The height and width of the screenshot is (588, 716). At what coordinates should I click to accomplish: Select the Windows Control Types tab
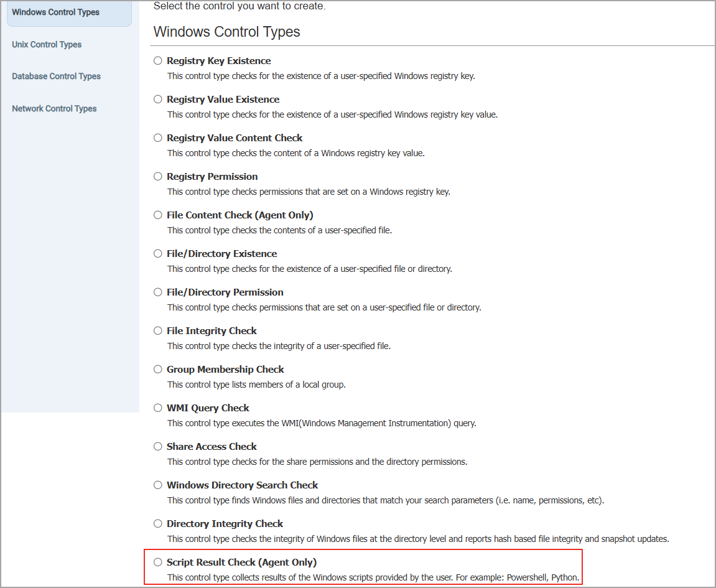(55, 12)
